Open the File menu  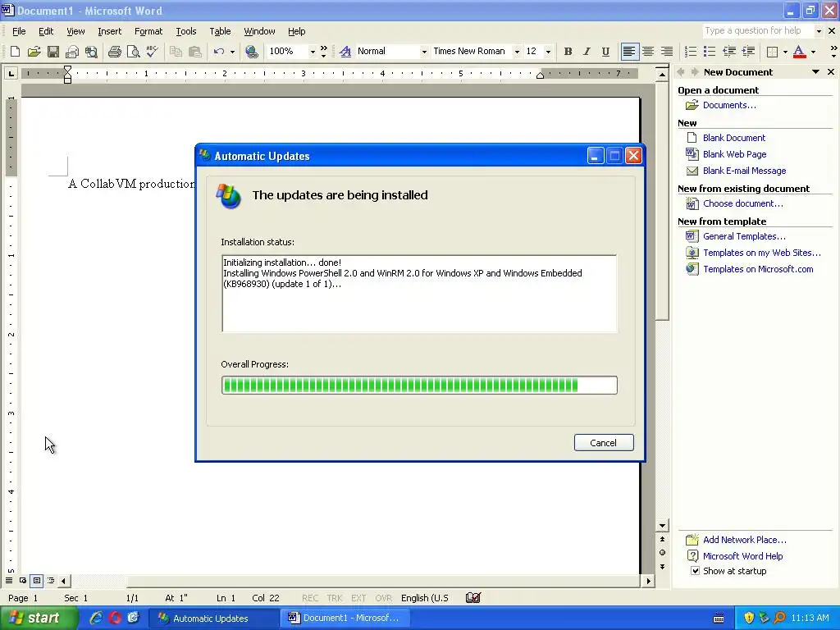pyautogui.click(x=19, y=31)
